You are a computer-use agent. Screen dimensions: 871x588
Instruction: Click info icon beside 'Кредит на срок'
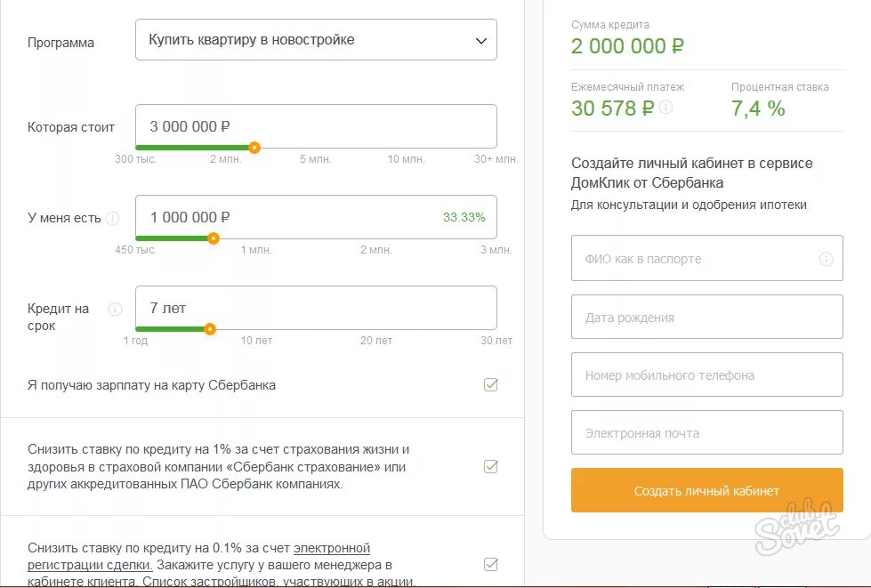(115, 310)
